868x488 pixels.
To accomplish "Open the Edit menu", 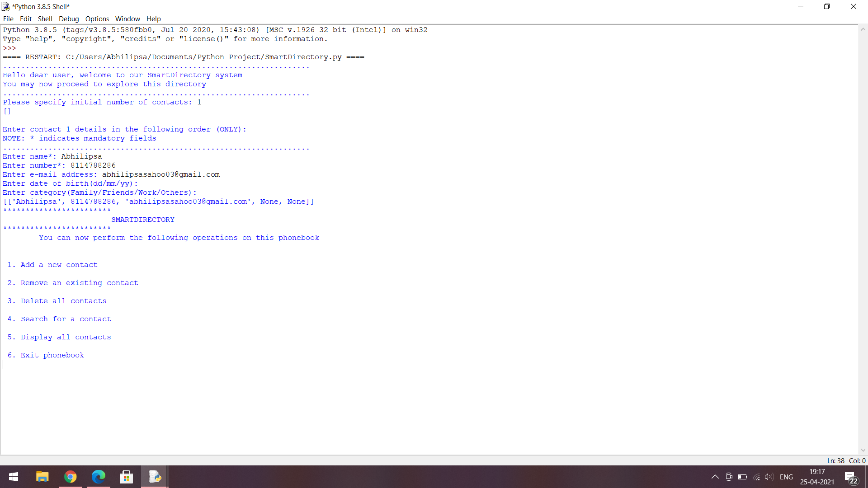I will (x=26, y=19).
